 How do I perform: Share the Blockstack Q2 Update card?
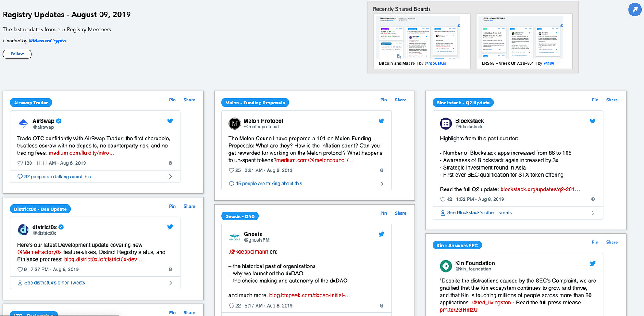[x=612, y=100]
